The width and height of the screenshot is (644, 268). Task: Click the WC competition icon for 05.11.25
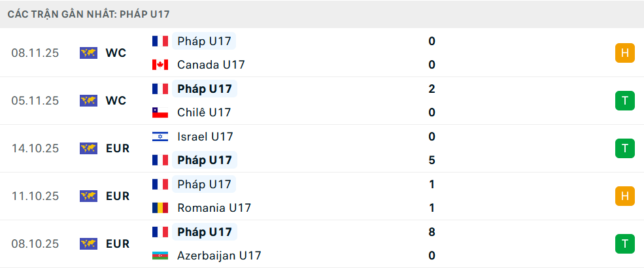88,101
